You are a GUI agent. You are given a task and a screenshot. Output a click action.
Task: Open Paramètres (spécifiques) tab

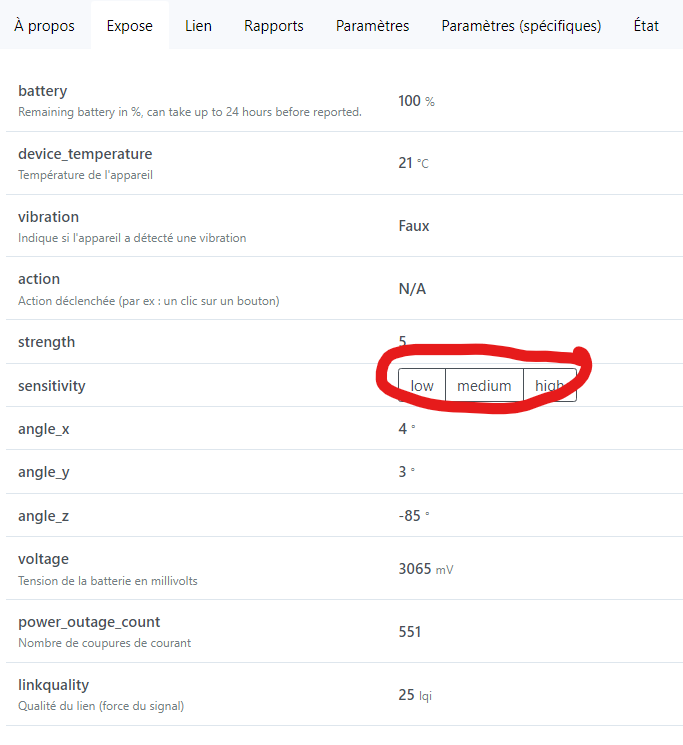coord(521,26)
